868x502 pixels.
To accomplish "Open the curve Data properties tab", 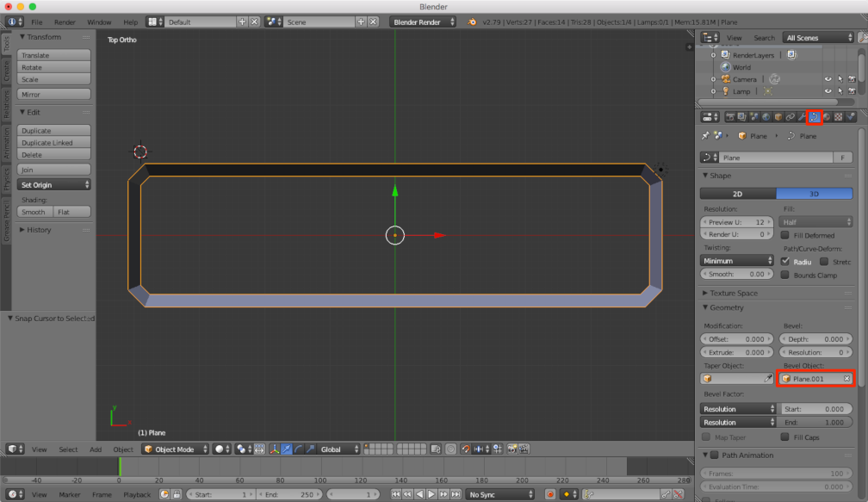I will (815, 117).
